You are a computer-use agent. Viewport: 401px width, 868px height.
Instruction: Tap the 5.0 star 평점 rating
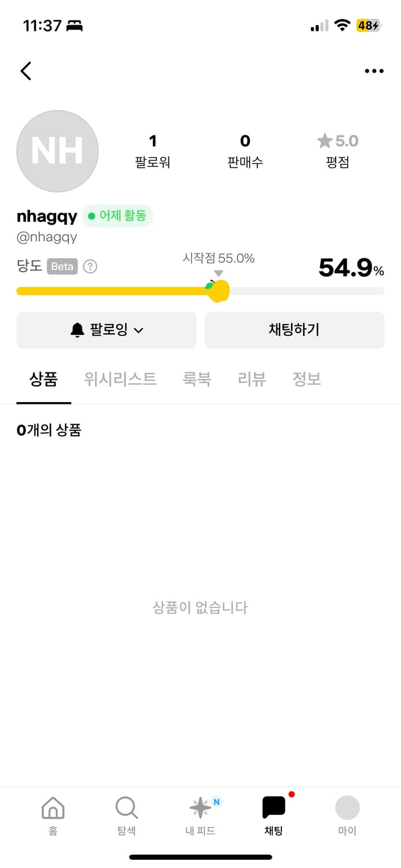pos(337,150)
